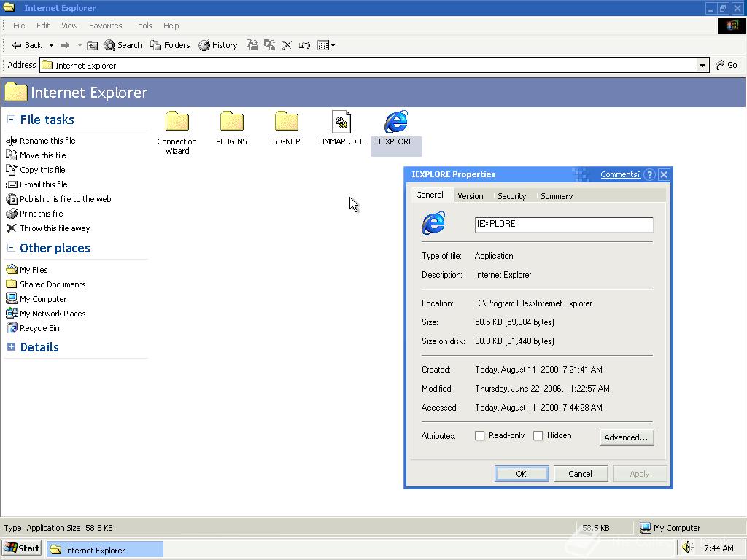Click the Comments? link

coord(620,174)
